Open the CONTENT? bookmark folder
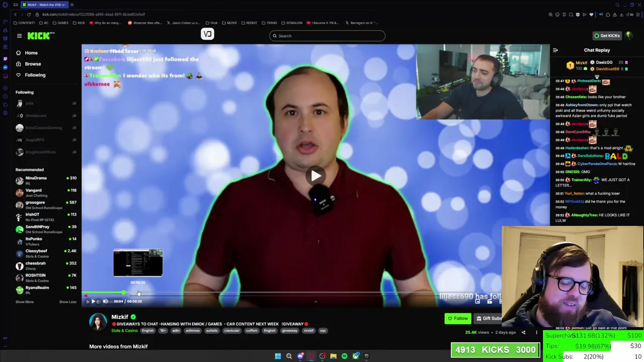Viewport: 644px width, 362px height. [24, 23]
